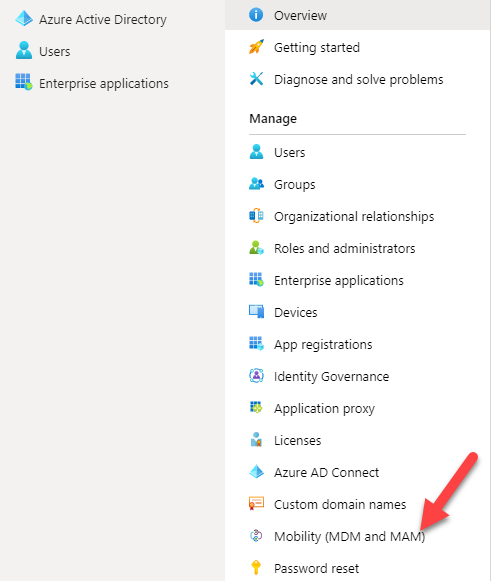Click the Groups icon under Manage

[x=256, y=184]
